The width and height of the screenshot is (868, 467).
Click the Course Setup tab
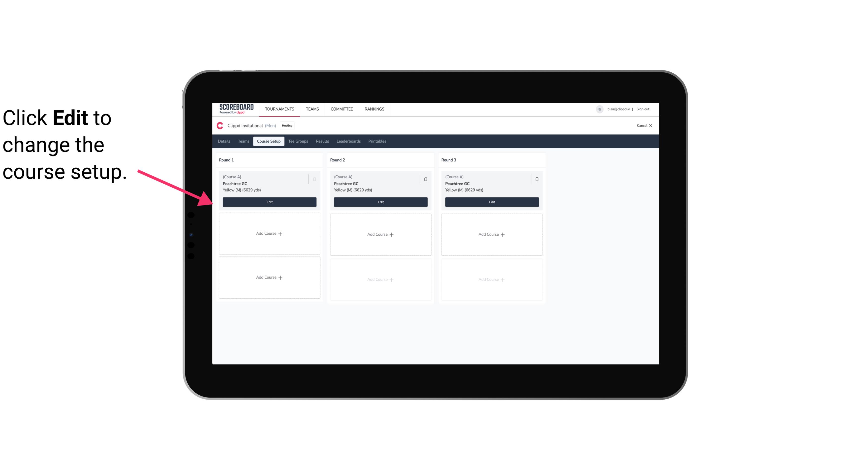coord(268,141)
